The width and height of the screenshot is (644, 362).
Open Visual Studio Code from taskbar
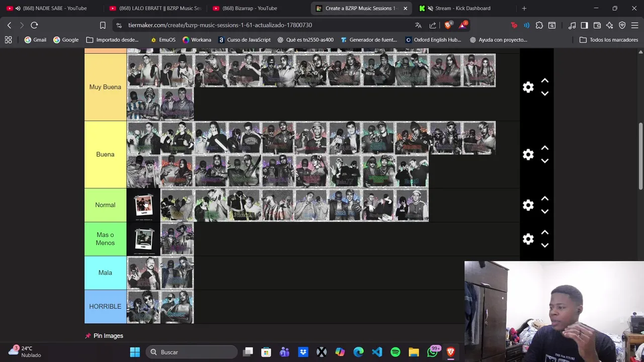tap(377, 352)
